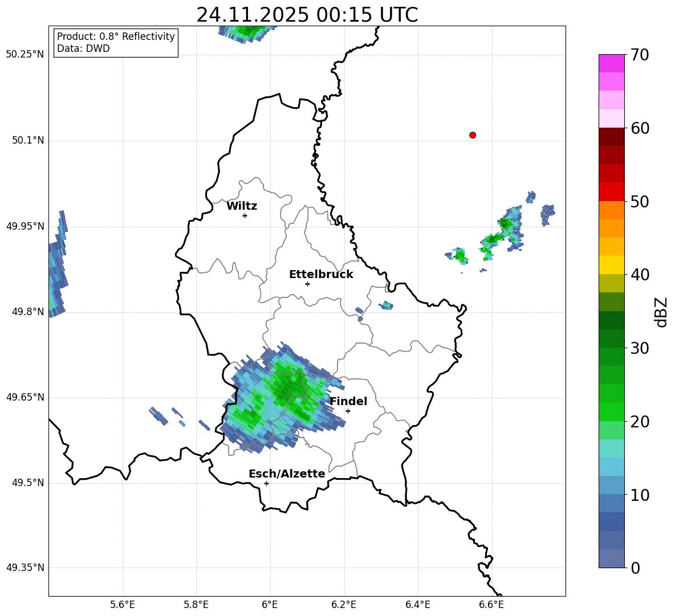Click the Wiltz location cross marker
This screenshot has height=616, width=675.
[x=245, y=215]
